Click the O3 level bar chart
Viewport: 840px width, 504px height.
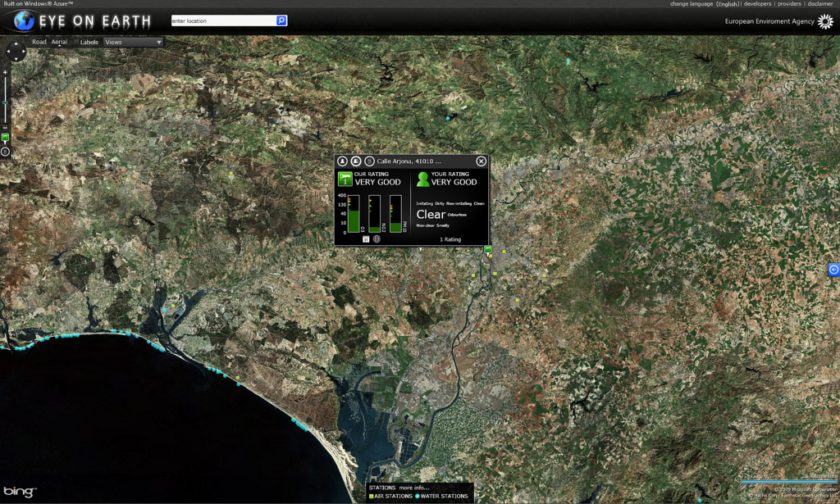point(354,214)
